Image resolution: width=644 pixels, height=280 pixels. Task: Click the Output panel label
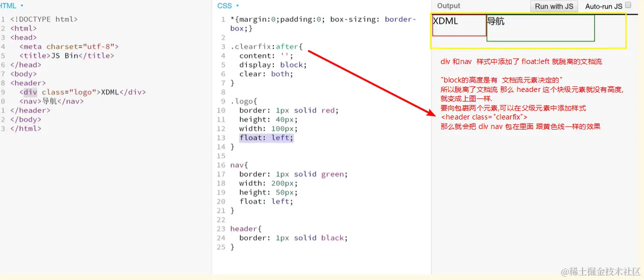pos(449,6)
